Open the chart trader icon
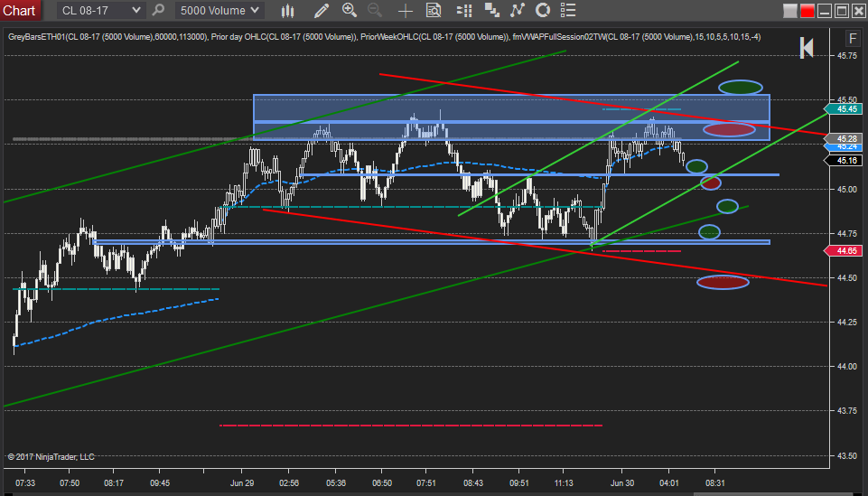 [464, 10]
